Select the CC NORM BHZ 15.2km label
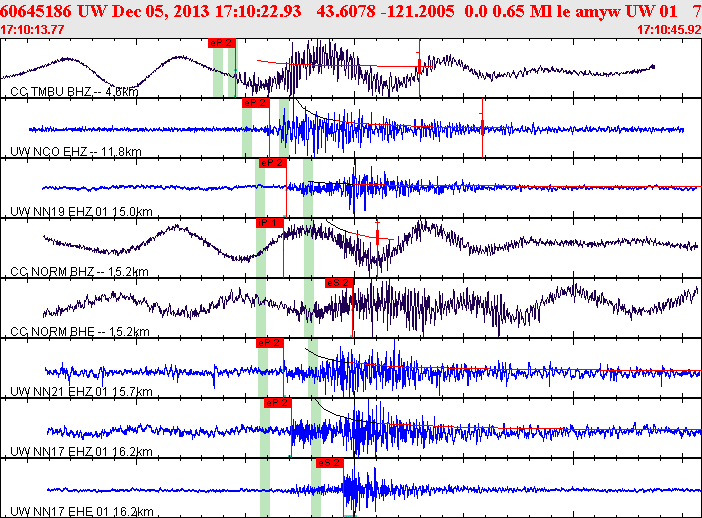Image resolution: width=702 pixels, height=518 pixels. [x=79, y=272]
